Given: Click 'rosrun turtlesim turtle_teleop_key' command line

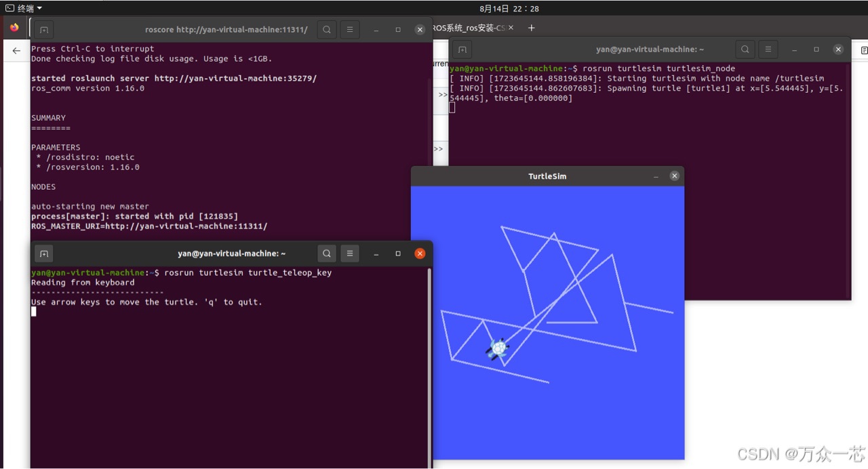Looking at the screenshot, I should 248,272.
